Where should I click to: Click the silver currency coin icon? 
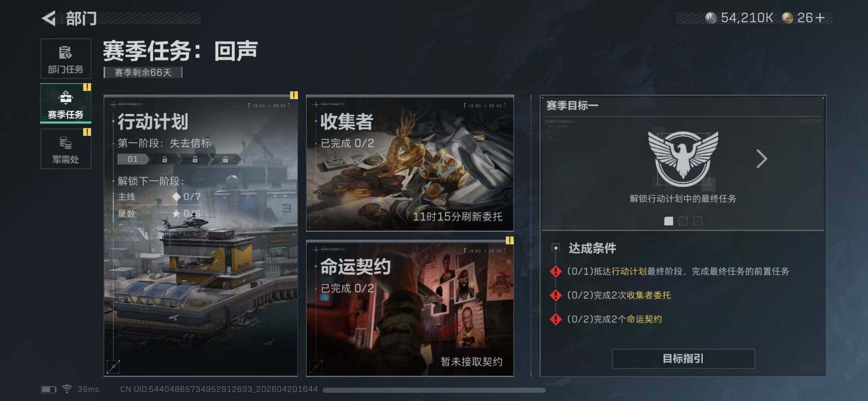point(711,18)
